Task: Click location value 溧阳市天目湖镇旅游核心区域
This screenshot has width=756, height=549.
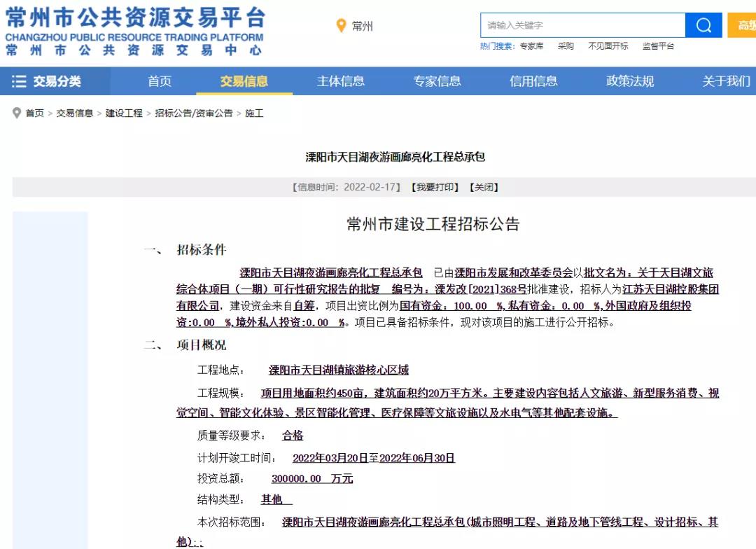Action: point(339,370)
